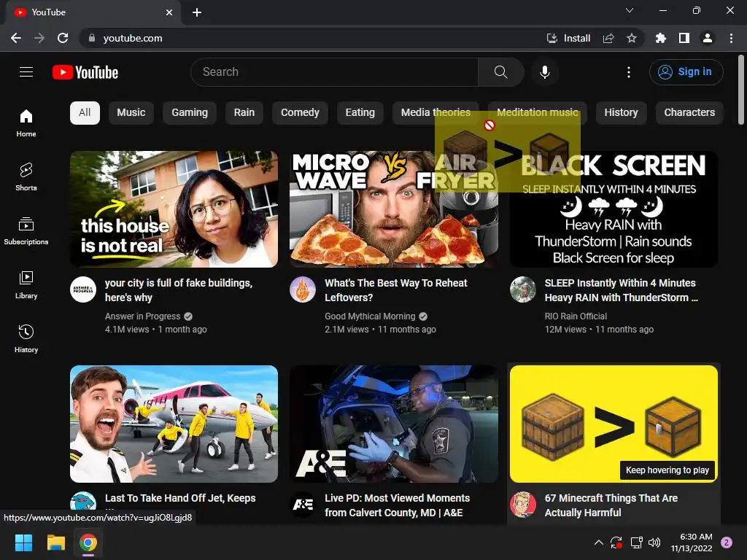Click the Sign in button
The image size is (747, 560).
(686, 72)
